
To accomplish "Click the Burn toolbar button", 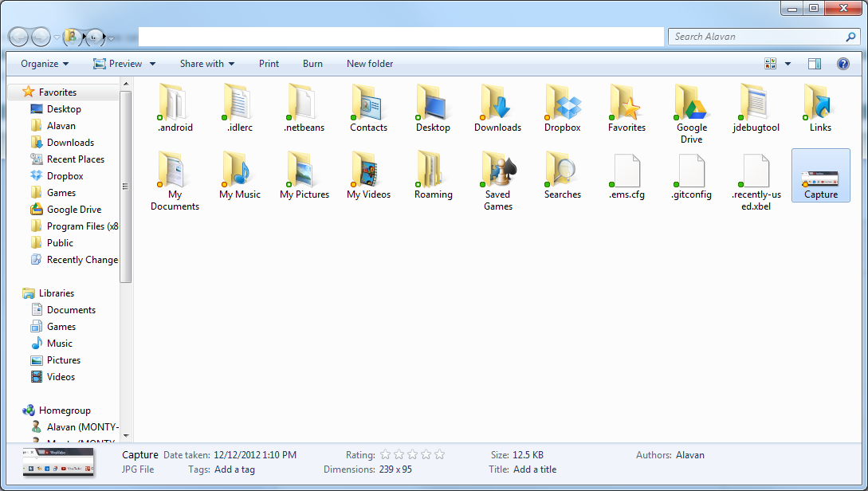I will click(x=312, y=64).
